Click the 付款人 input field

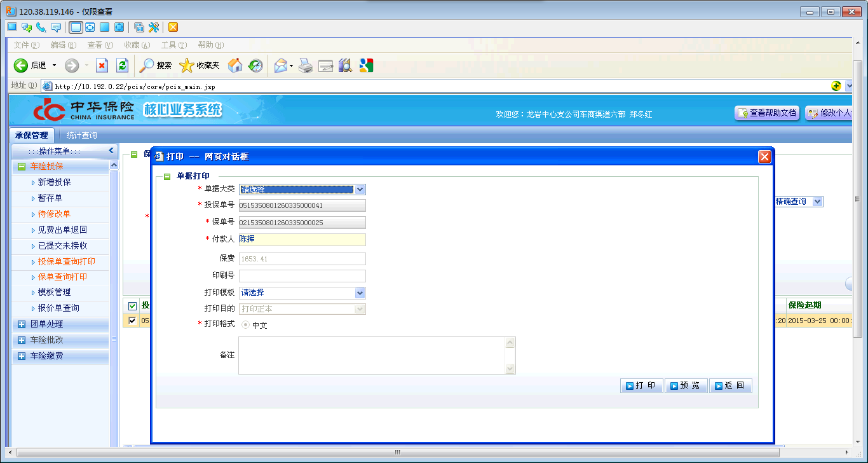(x=302, y=240)
